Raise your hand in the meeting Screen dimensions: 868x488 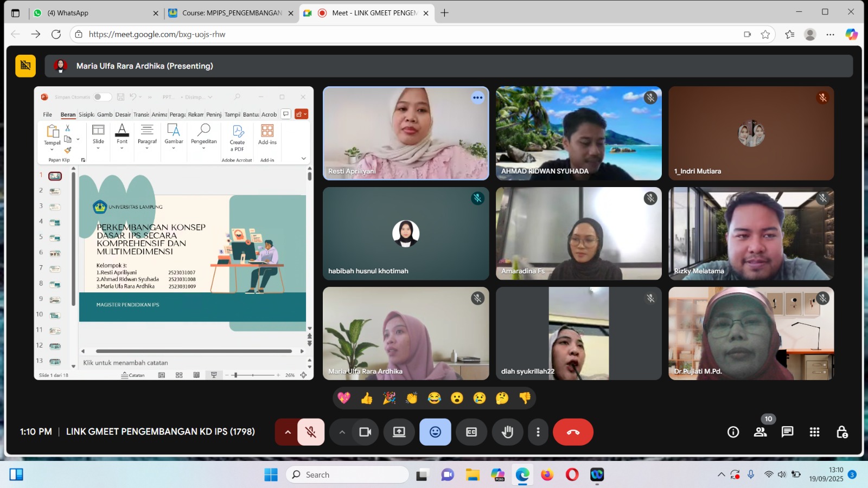(x=507, y=432)
